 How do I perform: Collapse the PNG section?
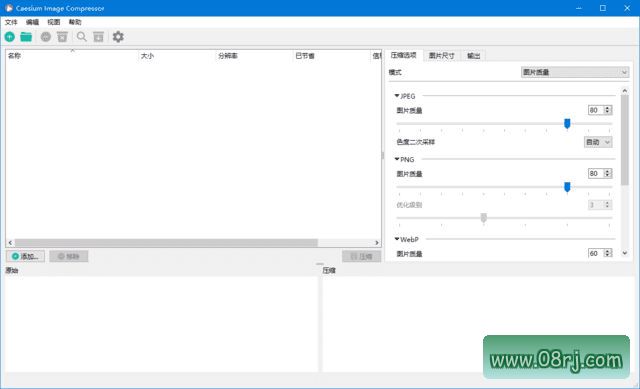397,159
